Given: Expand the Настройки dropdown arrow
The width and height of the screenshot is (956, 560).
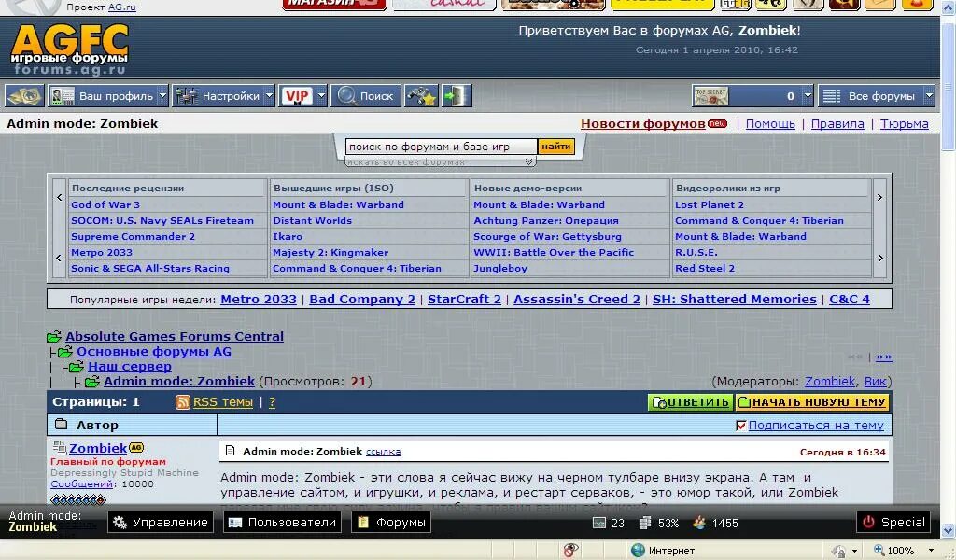Looking at the screenshot, I should (269, 96).
